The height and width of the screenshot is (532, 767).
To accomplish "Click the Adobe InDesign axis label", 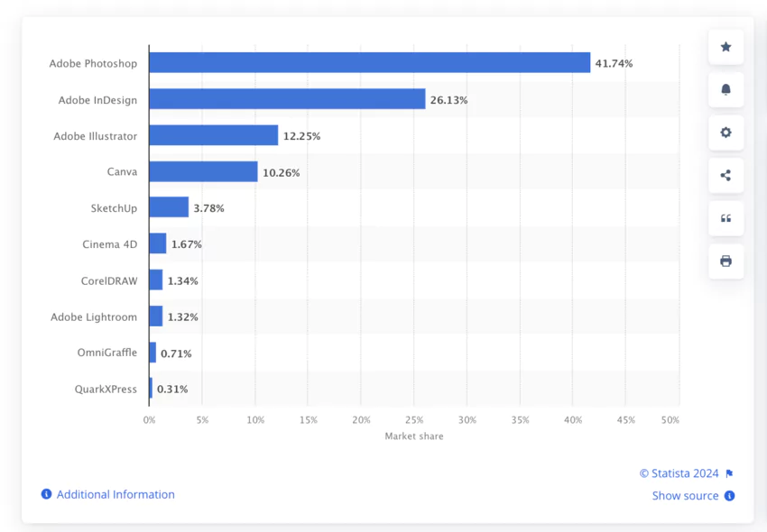I will 99,100.
